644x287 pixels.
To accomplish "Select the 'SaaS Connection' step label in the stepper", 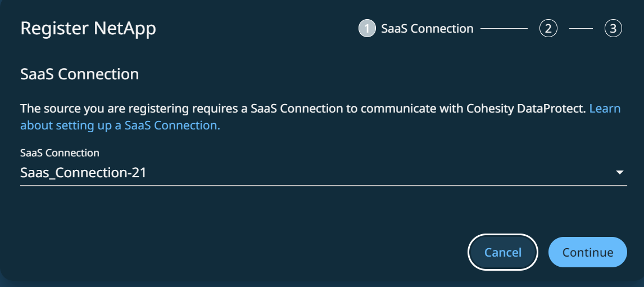I will coord(427,28).
